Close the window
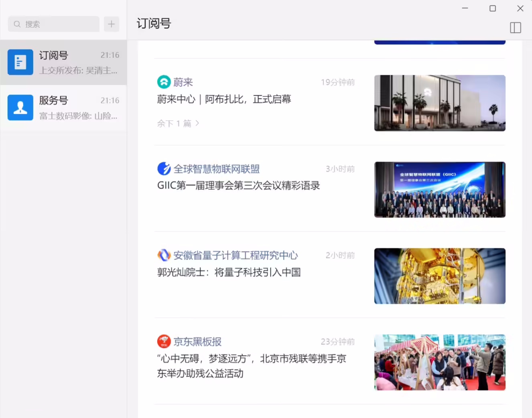 click(520, 8)
